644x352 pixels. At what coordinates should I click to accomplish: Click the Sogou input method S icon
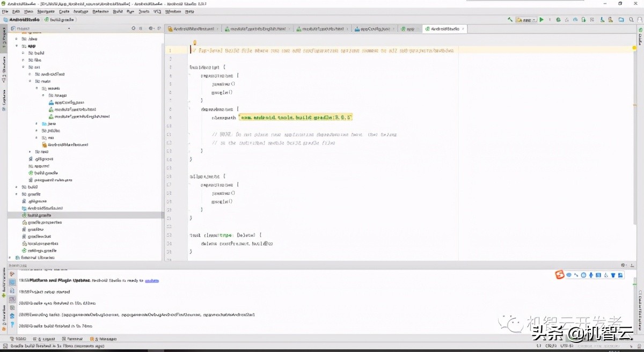[x=560, y=275]
